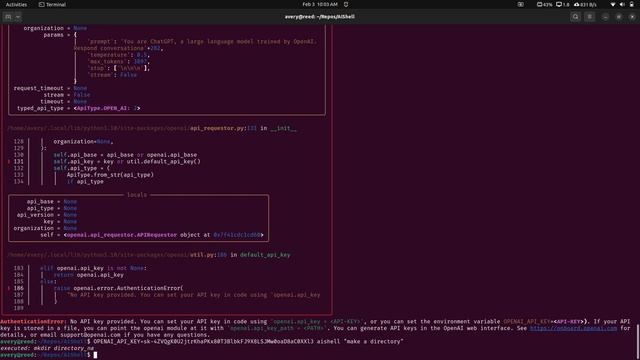Open the OpenAI onboard URL link
This screenshot has width=640, height=360.
pos(573,328)
